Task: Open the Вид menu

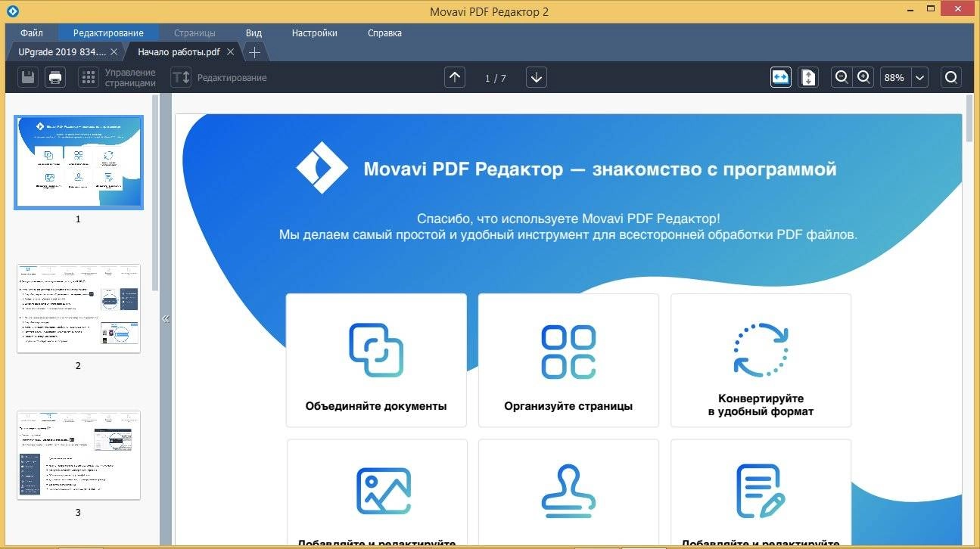Action: click(x=254, y=33)
